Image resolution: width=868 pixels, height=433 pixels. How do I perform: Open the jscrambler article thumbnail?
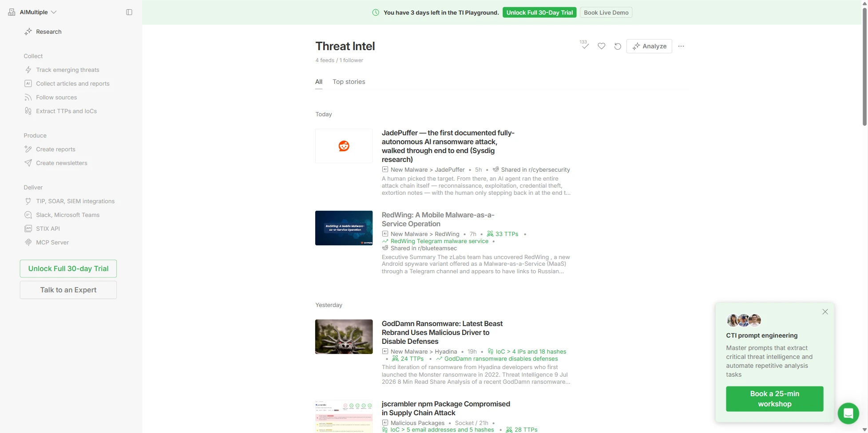pos(344,416)
